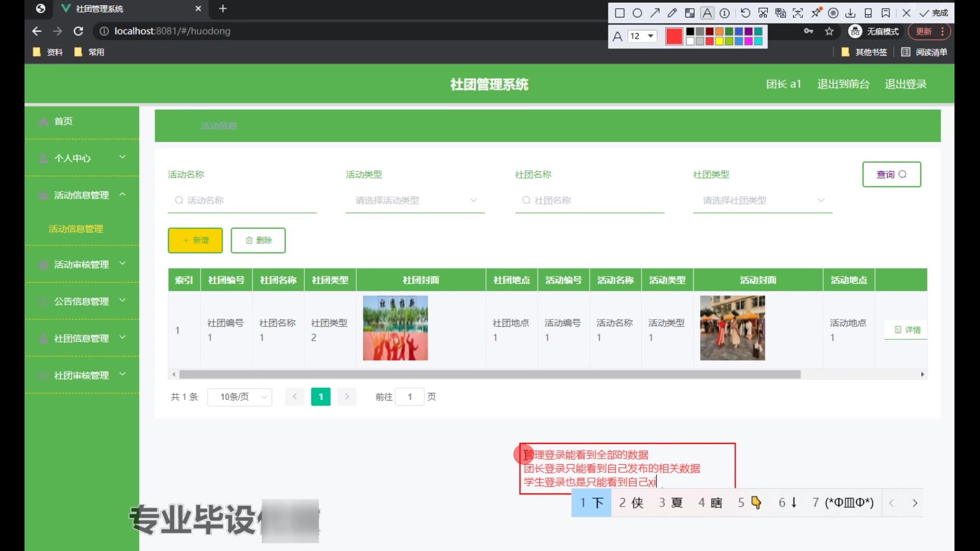
Task: Open the 10条/页 page size dropdown
Action: click(240, 397)
